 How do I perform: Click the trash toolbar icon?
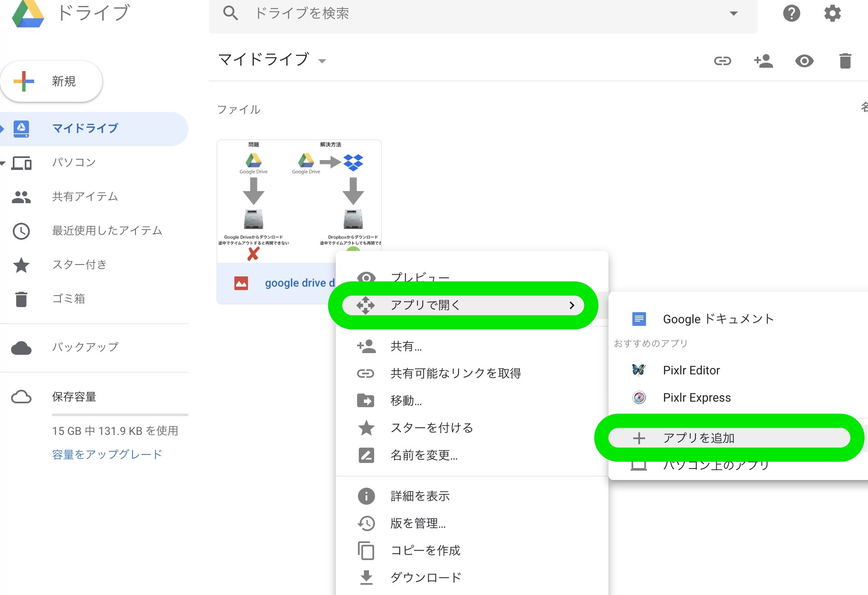point(845,61)
